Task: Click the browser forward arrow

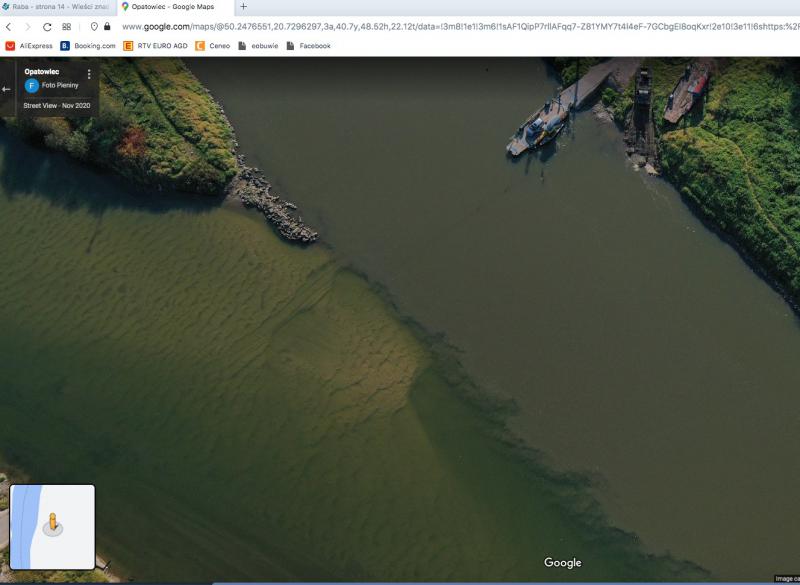Action: (27, 27)
